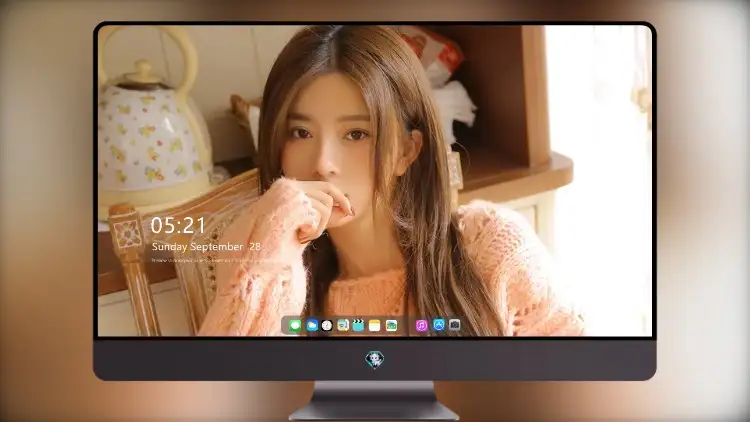The image size is (750, 422).
Task: Open the gray Camera dock icon
Action: (x=454, y=325)
